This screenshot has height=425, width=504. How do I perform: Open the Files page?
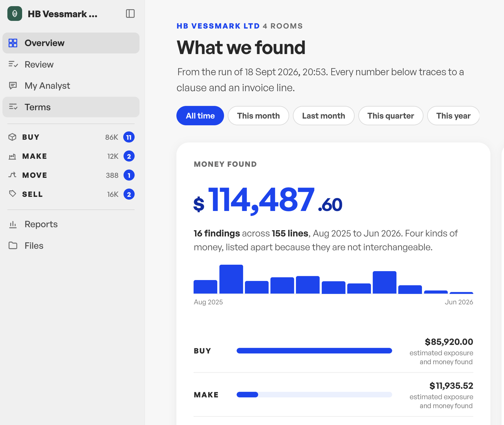point(71,246)
